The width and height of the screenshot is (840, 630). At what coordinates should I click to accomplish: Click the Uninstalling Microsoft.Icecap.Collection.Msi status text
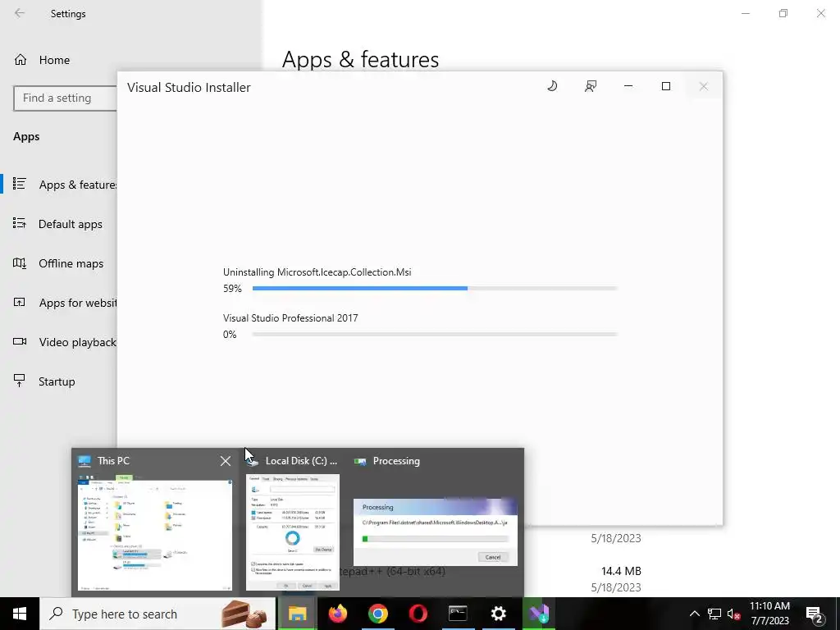(317, 272)
